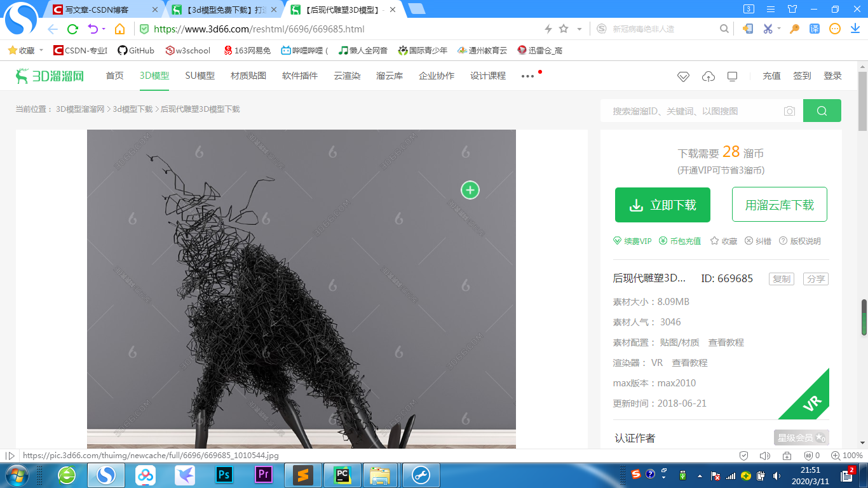Open the browser download manager icon
This screenshot has height=488, width=868.
click(x=853, y=29)
